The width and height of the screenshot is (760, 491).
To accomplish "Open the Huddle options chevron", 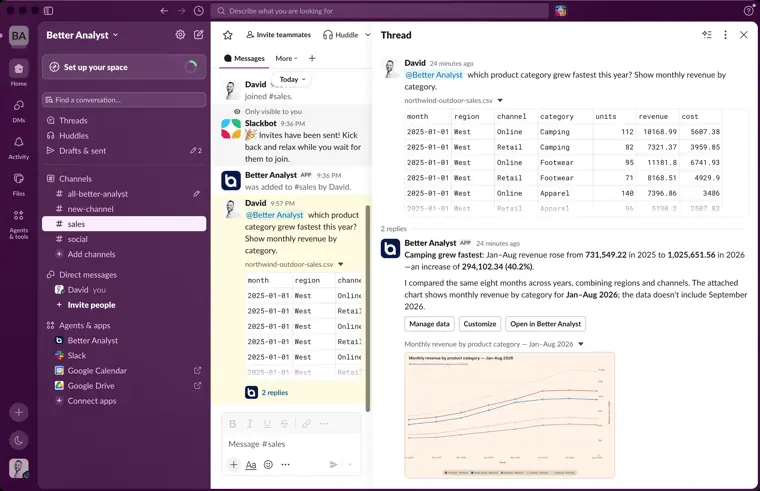I will (x=367, y=35).
